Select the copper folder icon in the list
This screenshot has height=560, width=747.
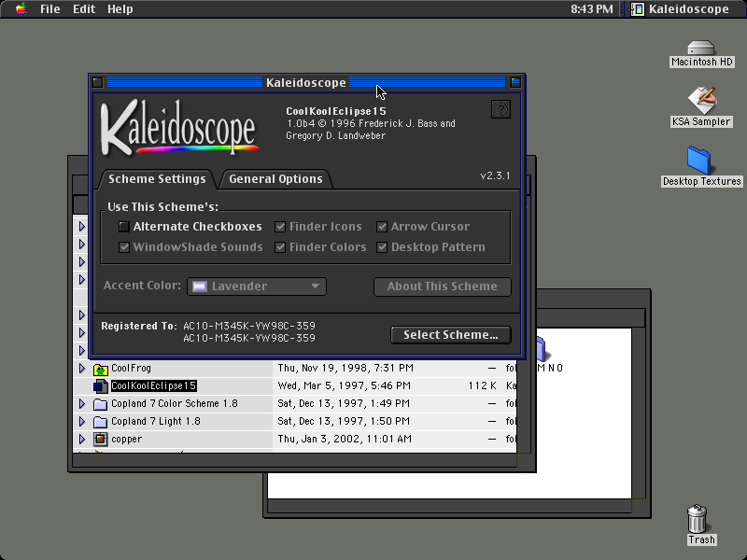coord(101,439)
